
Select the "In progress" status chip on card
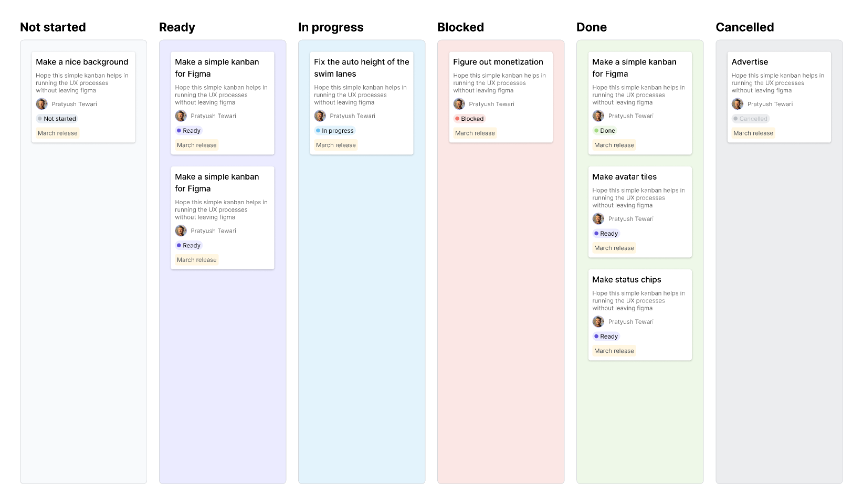click(x=334, y=131)
